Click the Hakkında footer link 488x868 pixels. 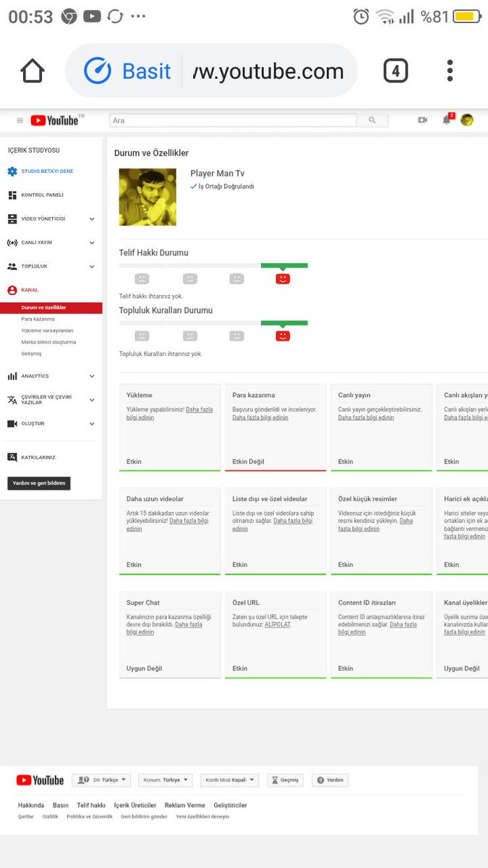(31, 805)
